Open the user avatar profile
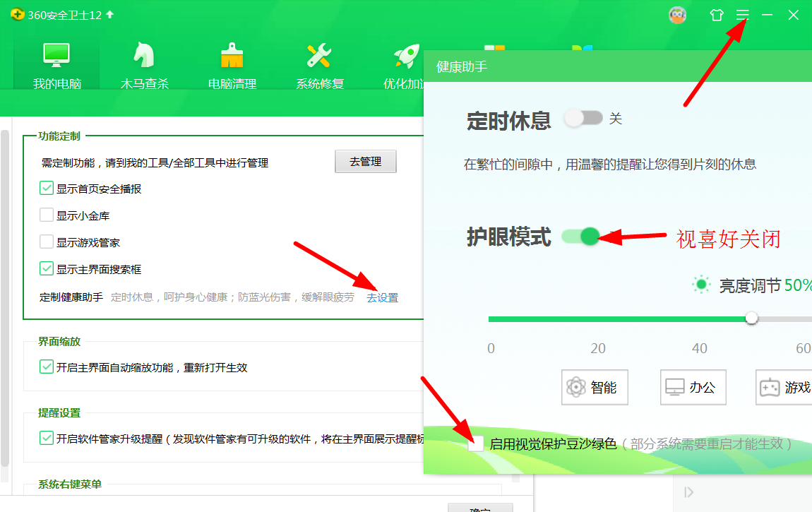812x512 pixels. pos(677,15)
